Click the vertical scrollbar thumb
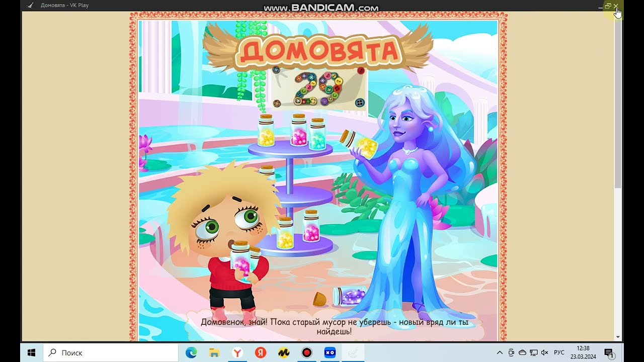The width and height of the screenshot is (644, 362). pos(618,103)
